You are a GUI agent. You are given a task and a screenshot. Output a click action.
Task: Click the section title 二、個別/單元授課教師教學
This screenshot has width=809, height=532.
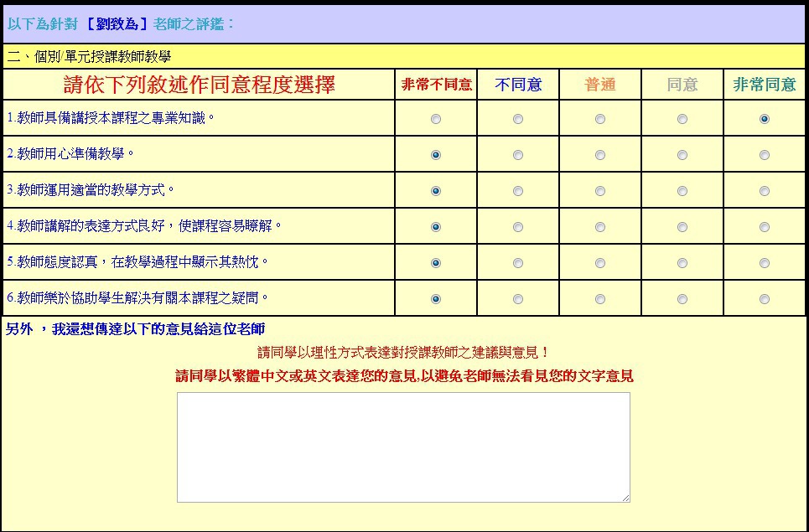[x=89, y=57]
